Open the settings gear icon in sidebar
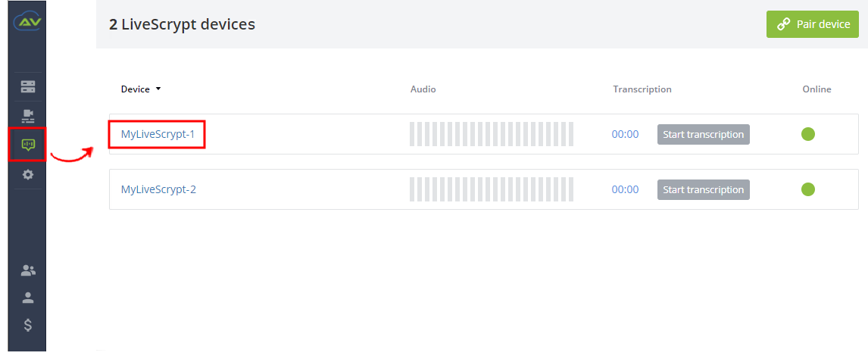Image resolution: width=868 pixels, height=359 pixels. [x=28, y=175]
